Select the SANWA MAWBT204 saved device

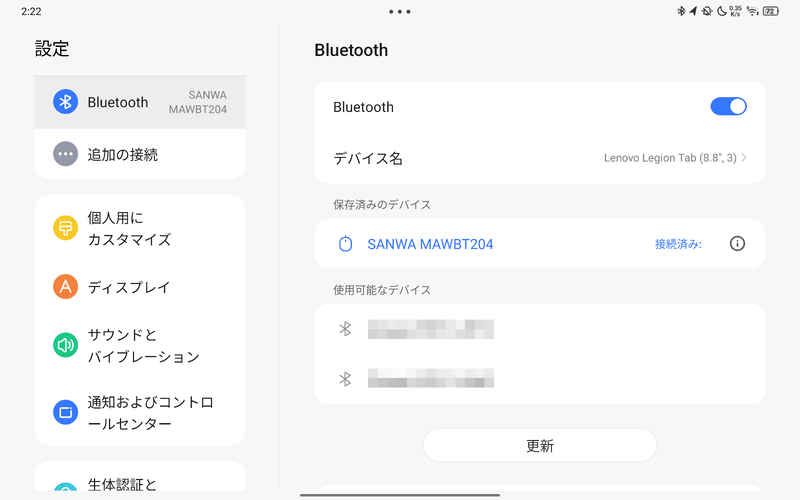540,244
